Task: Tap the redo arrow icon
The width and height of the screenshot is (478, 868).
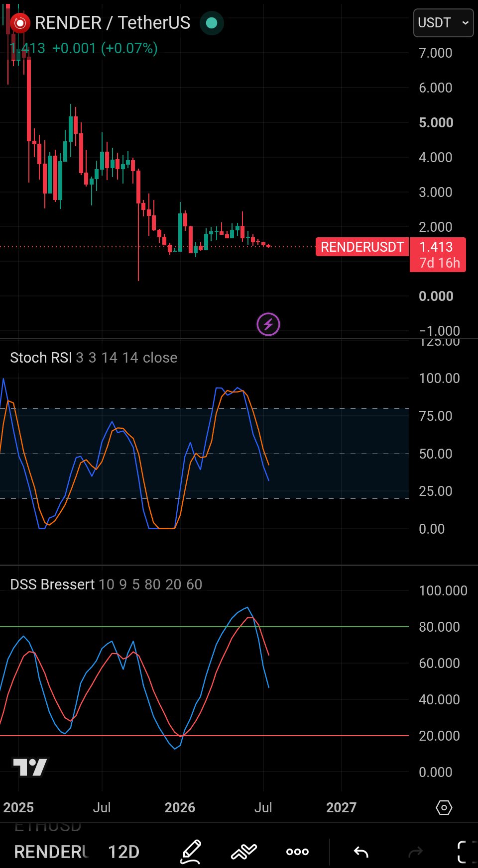Action: coord(415,852)
